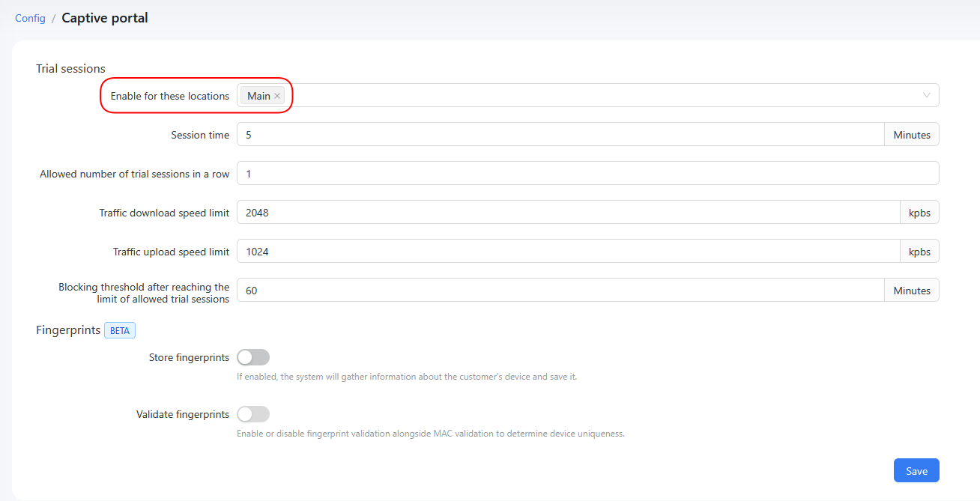Focus the blocking threshold input
This screenshot has height=501, width=980.
click(x=560, y=291)
